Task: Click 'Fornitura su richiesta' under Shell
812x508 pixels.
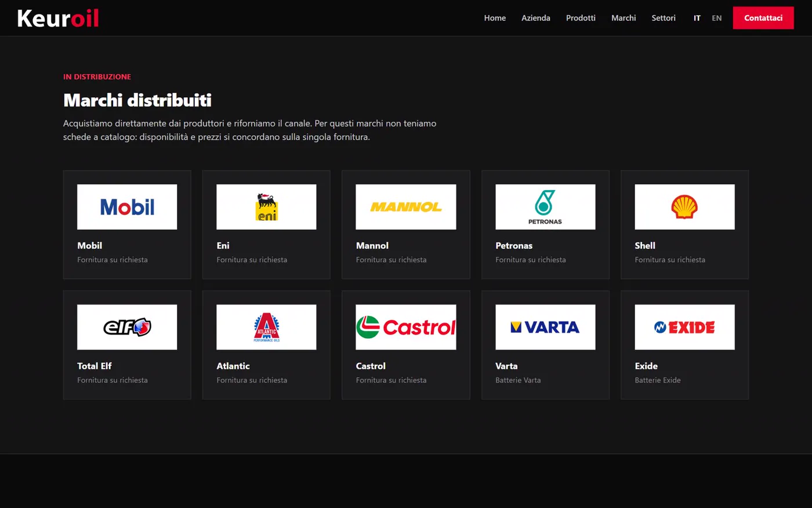Action: 670,260
